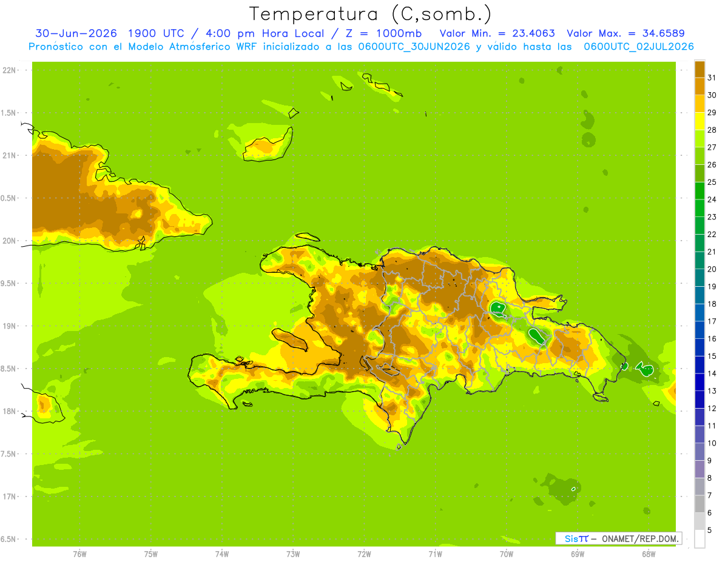
Task: Pick legend swatch between 26 and 27
Action: [x=699, y=156]
